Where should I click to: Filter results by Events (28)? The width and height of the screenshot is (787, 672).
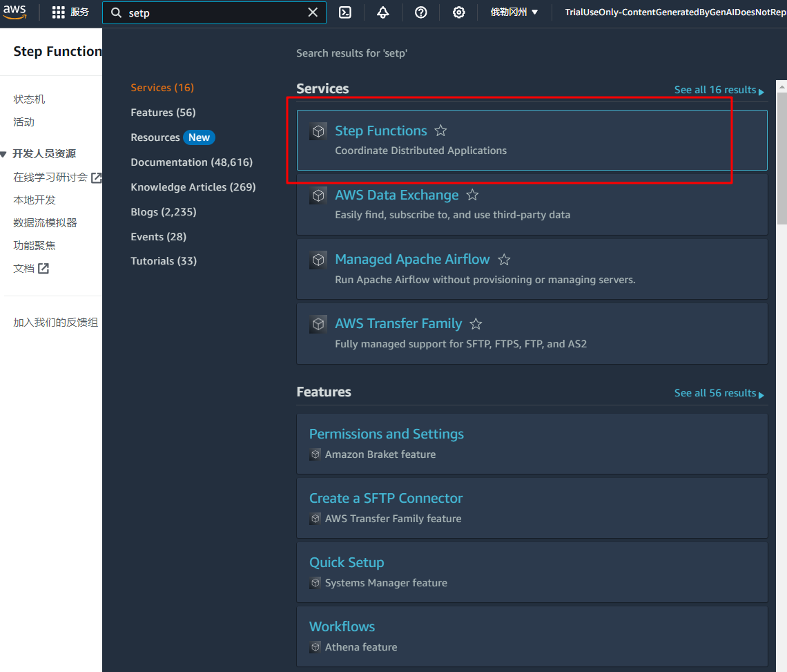click(159, 237)
